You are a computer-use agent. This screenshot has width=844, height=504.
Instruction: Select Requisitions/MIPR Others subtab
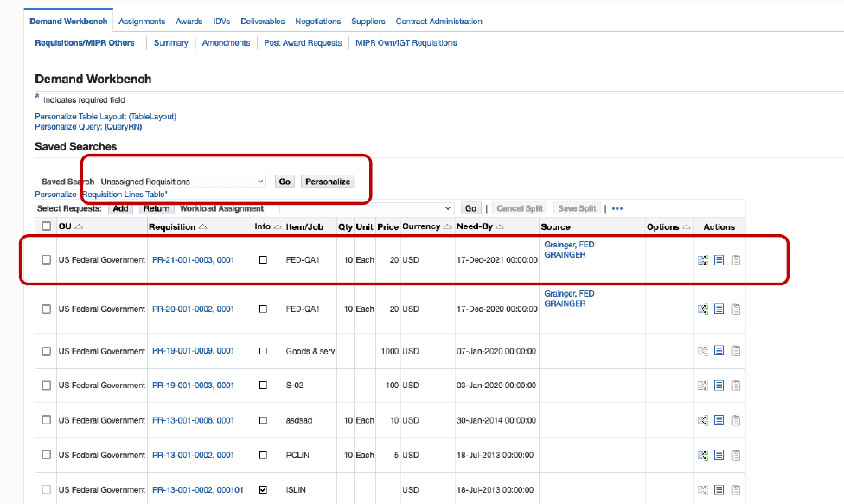(85, 43)
